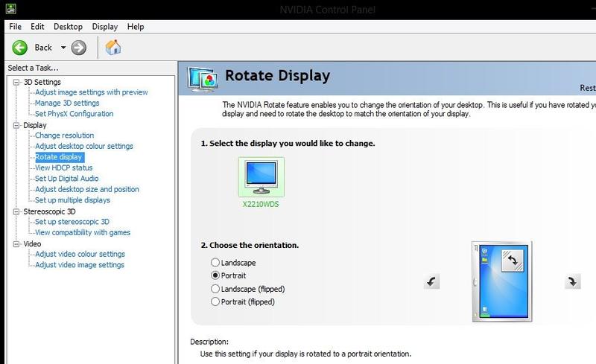
Task: Open Adjust desktop size and position
Action: [x=87, y=189]
